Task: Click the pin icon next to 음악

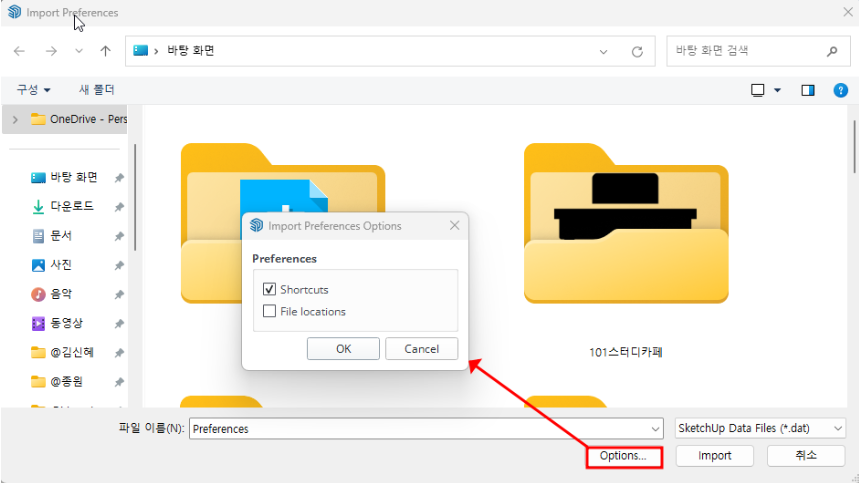Action: [x=119, y=295]
